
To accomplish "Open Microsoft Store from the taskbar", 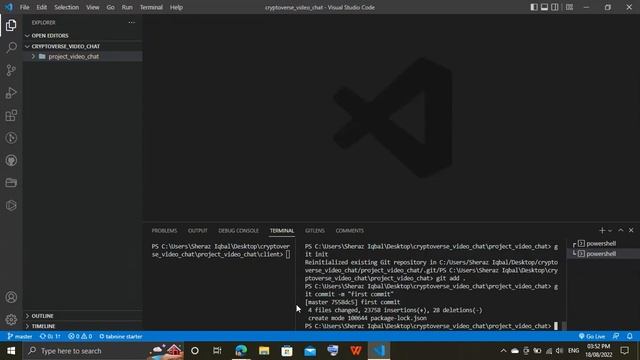I will coord(287,351).
